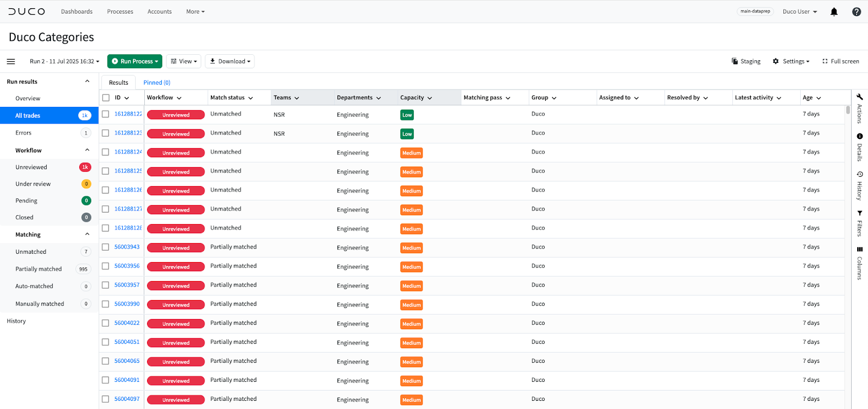Check the row for ID 161288122

click(x=106, y=114)
